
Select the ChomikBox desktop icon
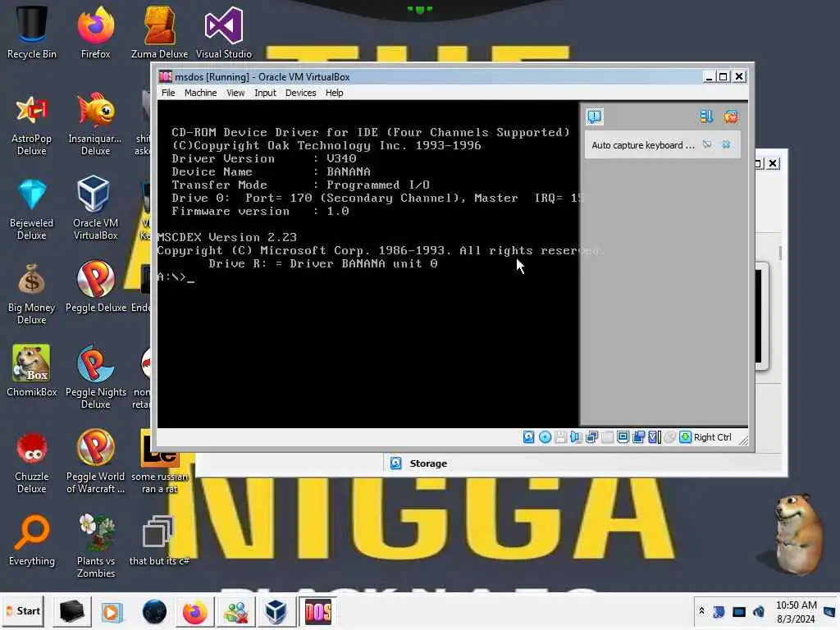tap(32, 371)
